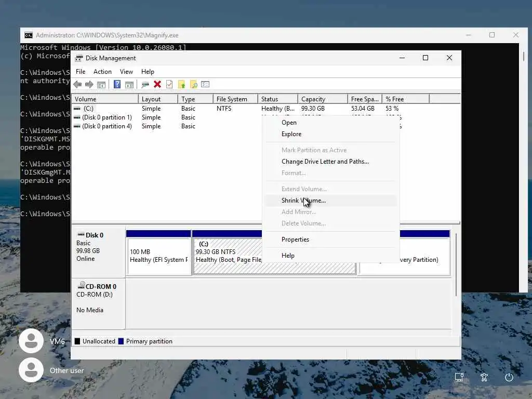Select Change Drive Letter and Paths

pos(331,162)
